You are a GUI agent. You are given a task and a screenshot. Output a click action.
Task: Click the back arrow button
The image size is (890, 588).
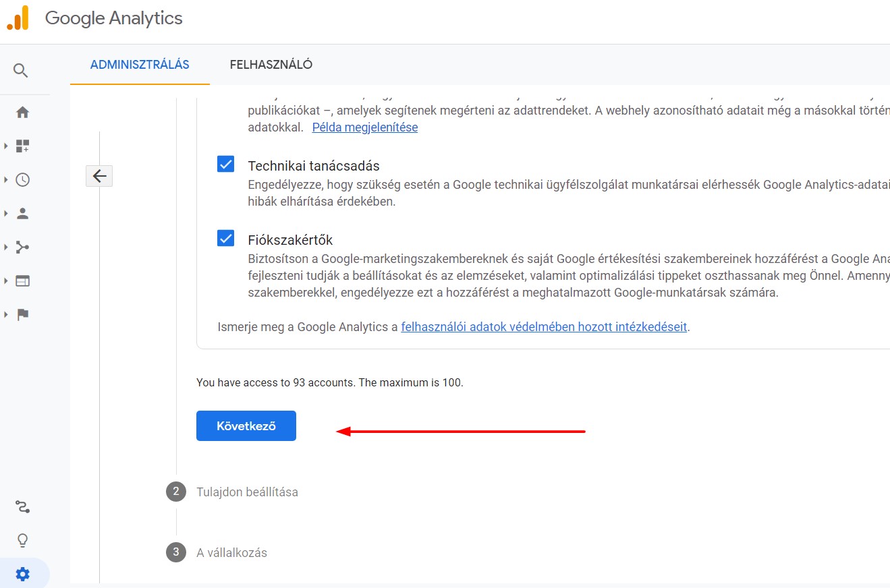99,176
